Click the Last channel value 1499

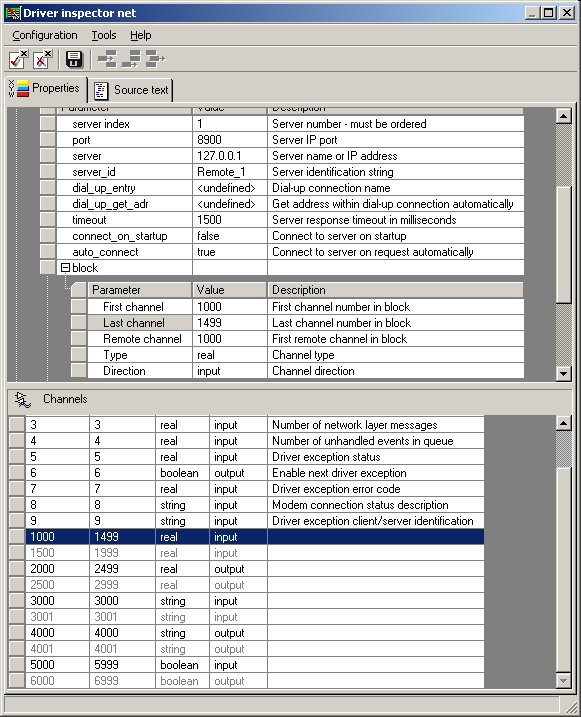pos(230,323)
